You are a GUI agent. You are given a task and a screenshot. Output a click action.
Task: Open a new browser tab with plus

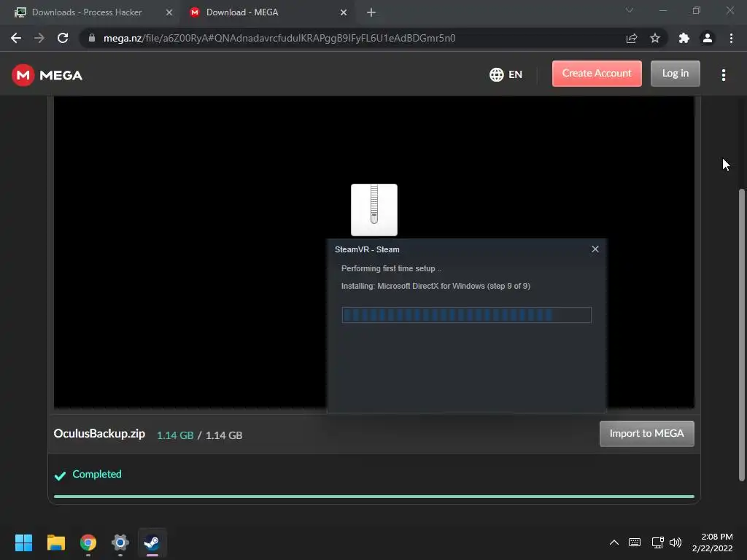point(371,12)
